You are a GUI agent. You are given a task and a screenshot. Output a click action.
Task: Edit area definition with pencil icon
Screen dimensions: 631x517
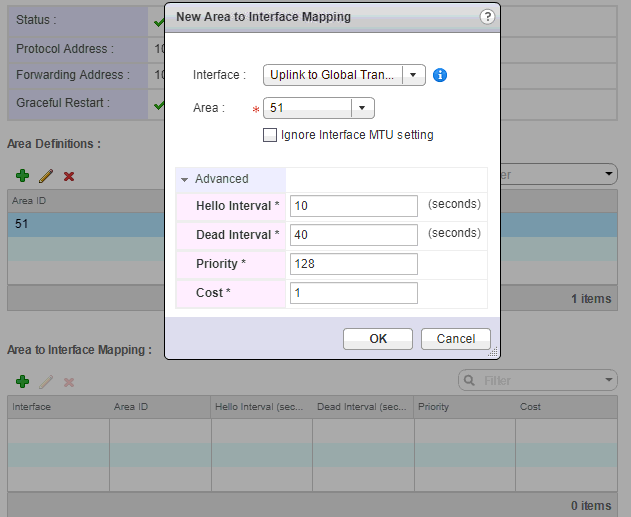pyautogui.click(x=45, y=176)
